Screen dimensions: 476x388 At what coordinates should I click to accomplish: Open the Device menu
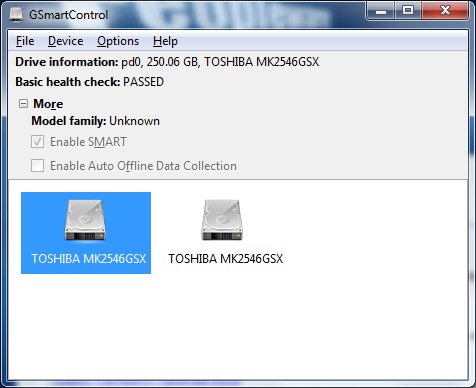[x=66, y=41]
